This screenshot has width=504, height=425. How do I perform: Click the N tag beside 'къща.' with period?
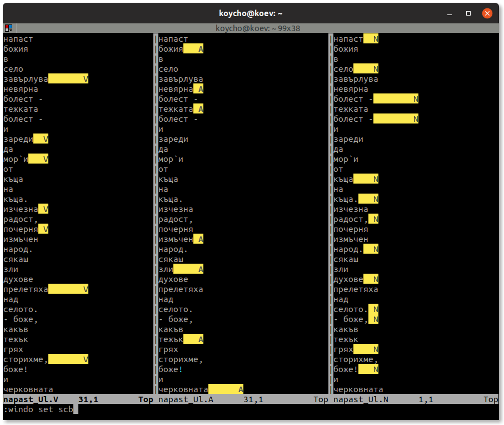point(376,199)
